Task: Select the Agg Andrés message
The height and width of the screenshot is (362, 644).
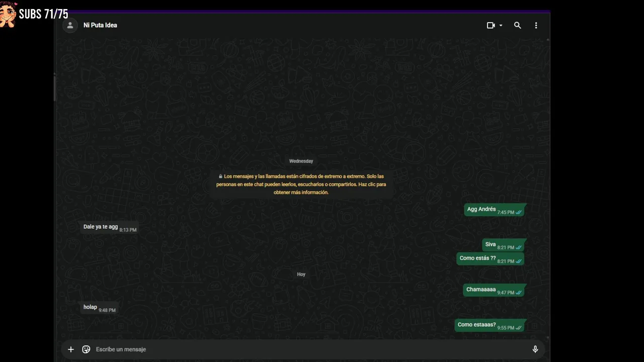Action: (x=495, y=210)
